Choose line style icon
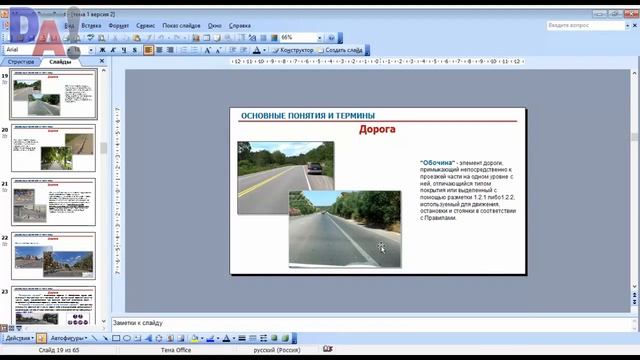640x360 pixels. coord(242,338)
